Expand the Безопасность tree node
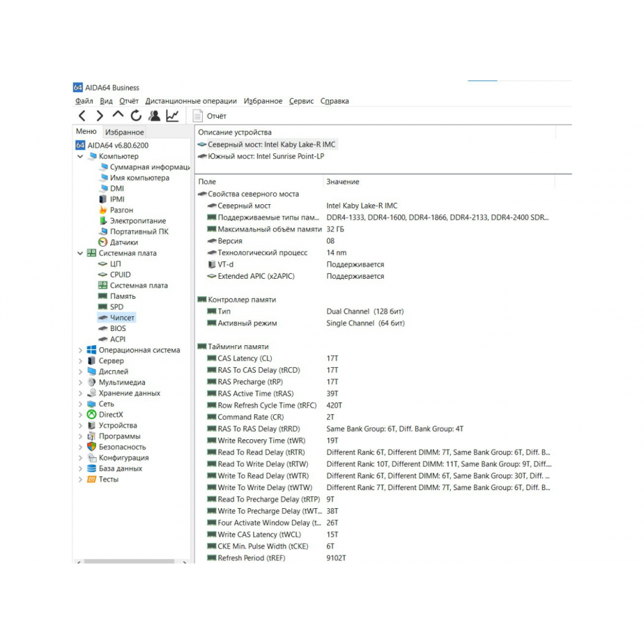The width and height of the screenshot is (644, 644). point(80,447)
